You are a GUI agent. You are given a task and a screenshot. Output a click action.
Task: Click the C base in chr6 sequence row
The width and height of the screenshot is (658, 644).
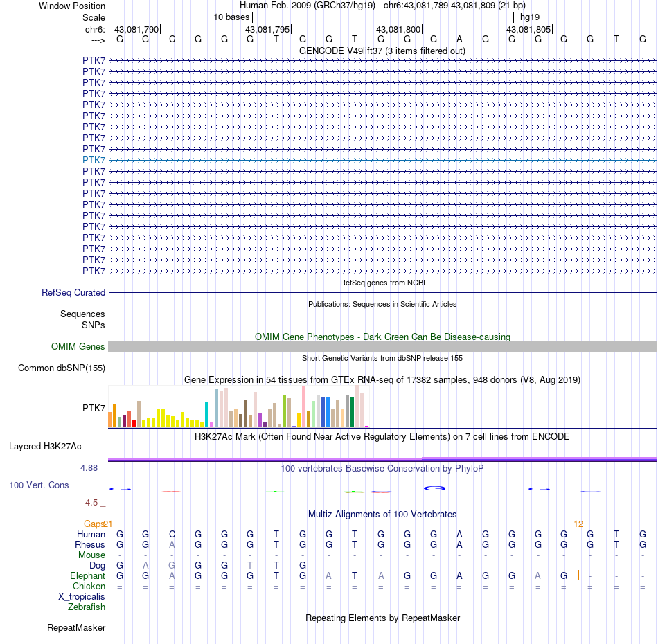point(172,39)
